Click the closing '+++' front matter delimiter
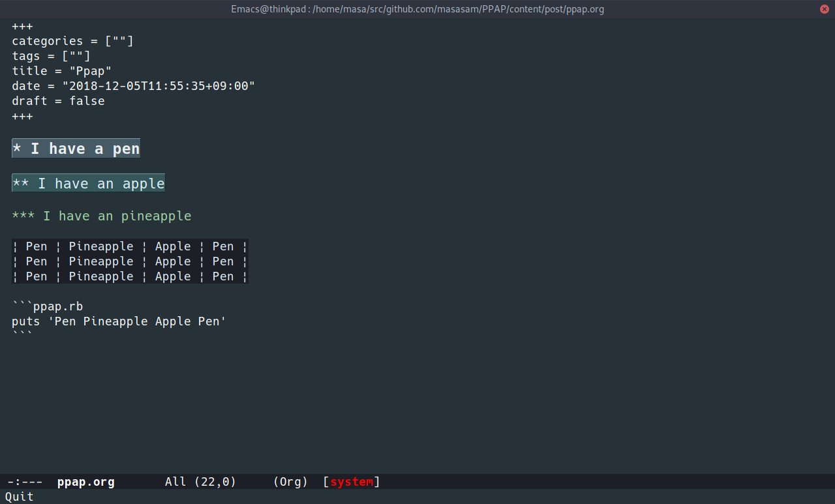 pos(22,116)
